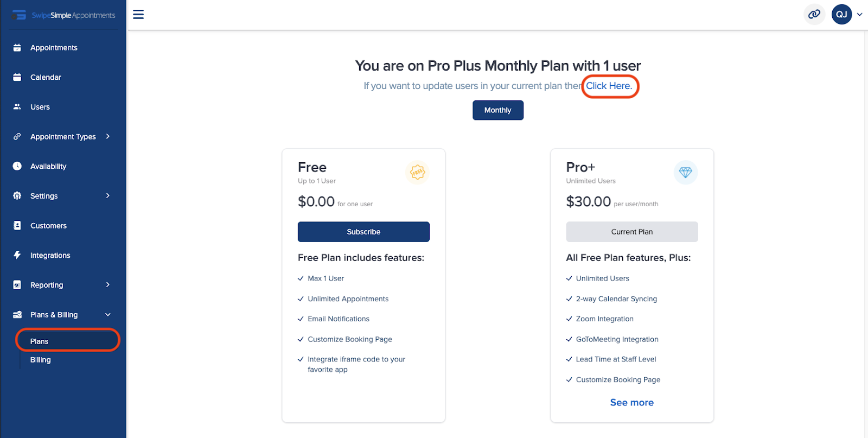Image resolution: width=868 pixels, height=438 pixels.
Task: Click the Availability clock icon
Action: [x=17, y=166]
